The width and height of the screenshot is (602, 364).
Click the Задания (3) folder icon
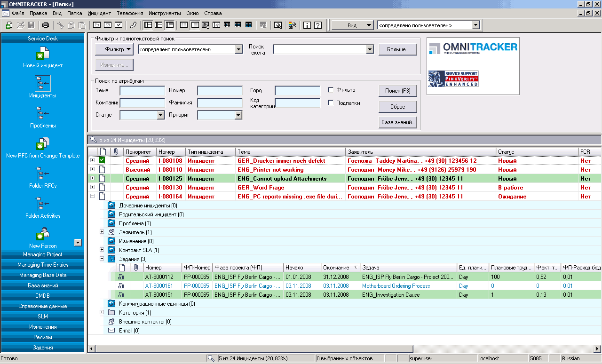(x=111, y=259)
